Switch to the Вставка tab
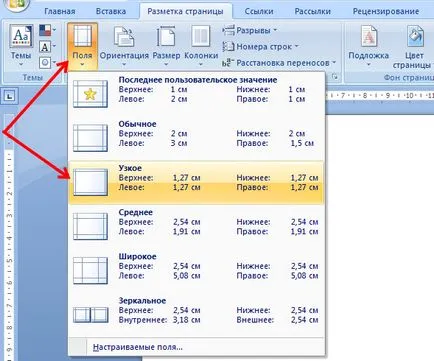 click(x=111, y=11)
